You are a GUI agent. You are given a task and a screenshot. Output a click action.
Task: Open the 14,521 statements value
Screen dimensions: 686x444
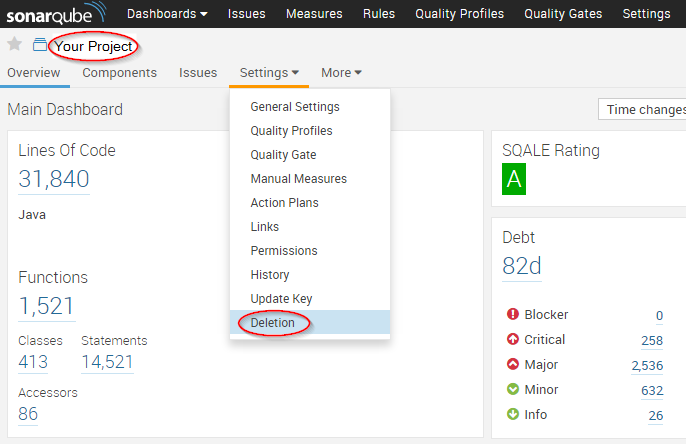tap(107, 362)
